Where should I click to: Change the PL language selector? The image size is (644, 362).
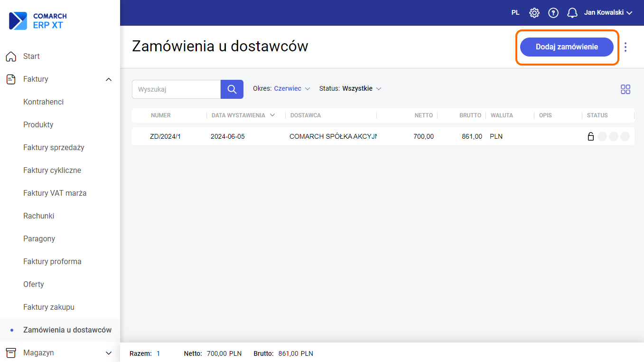[x=515, y=13]
